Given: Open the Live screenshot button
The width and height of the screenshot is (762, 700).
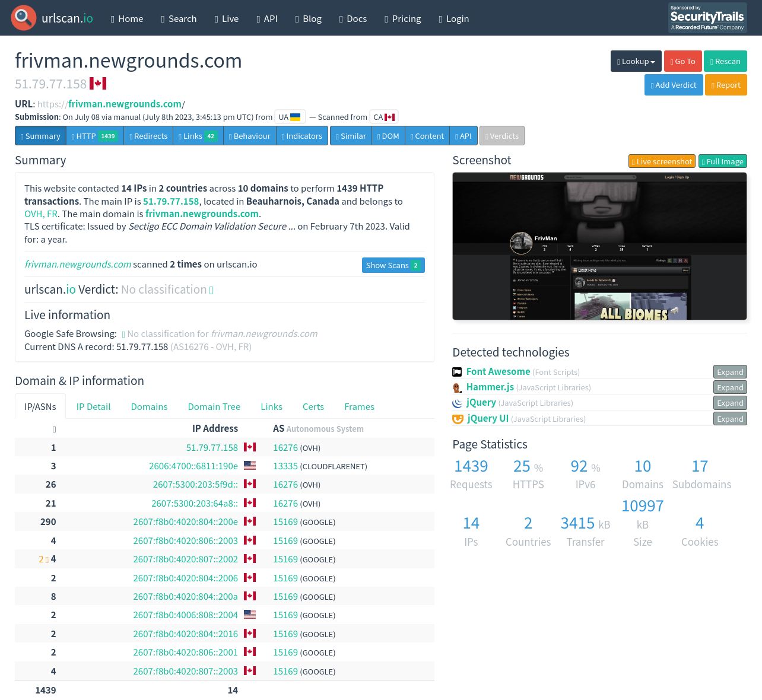Looking at the screenshot, I should (662, 161).
